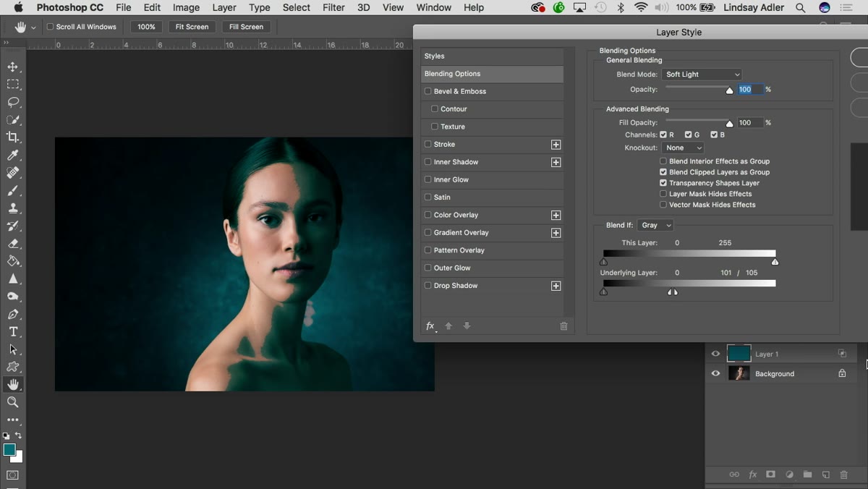Open the Knockout None dropdown
The image size is (868, 489).
683,148
